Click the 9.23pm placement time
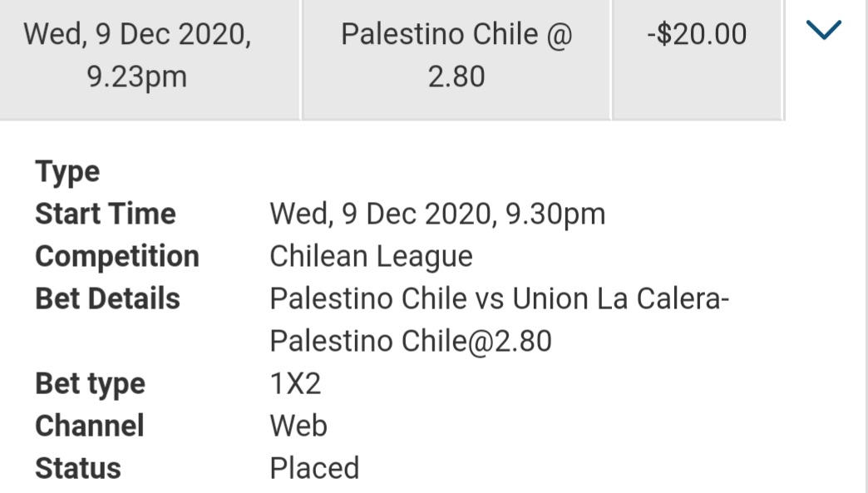 coord(137,77)
